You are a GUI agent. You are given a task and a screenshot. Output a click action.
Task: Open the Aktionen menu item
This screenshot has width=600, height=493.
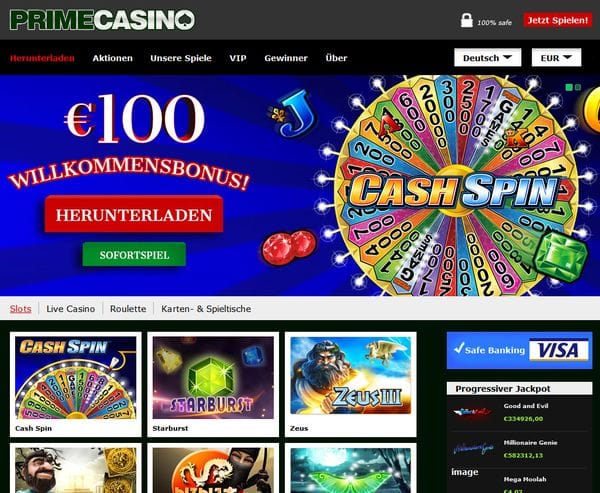click(112, 58)
